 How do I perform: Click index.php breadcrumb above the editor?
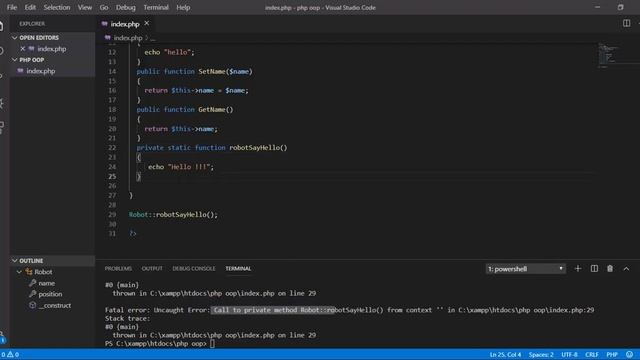(x=127, y=38)
